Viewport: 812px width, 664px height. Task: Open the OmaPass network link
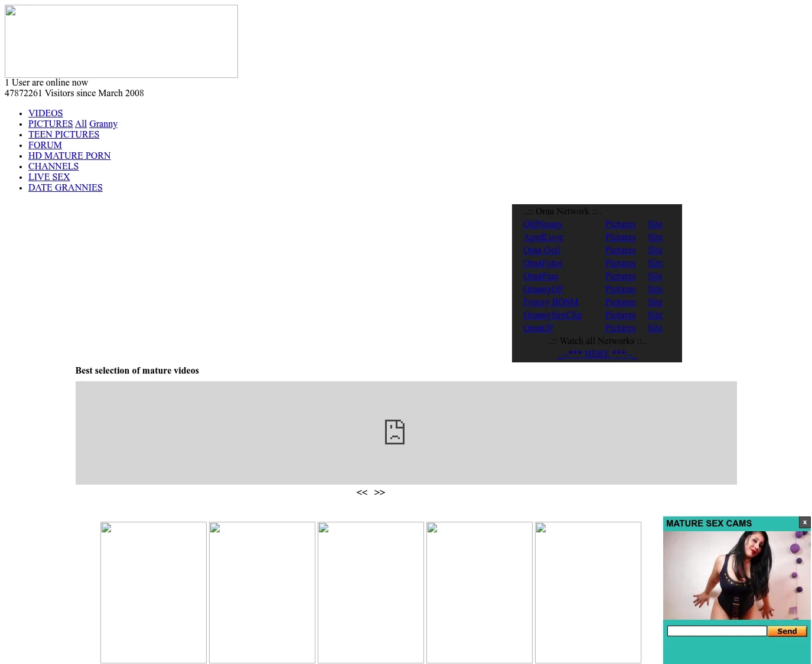540,276
